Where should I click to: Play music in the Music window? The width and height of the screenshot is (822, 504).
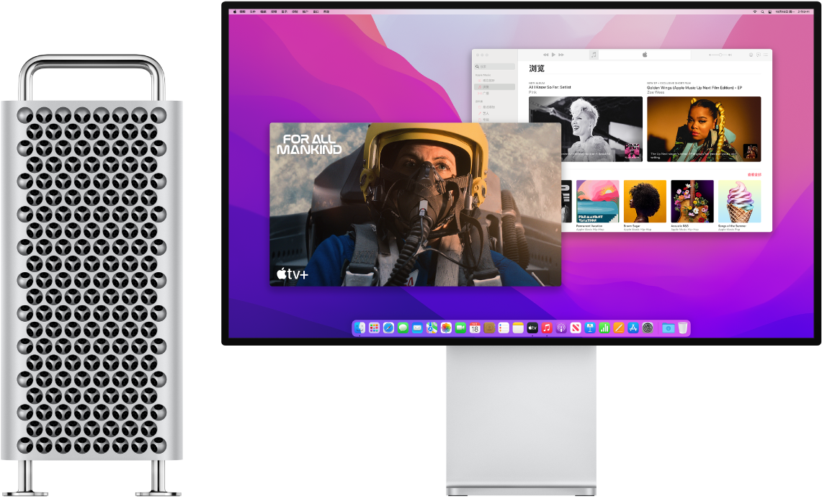coord(553,55)
